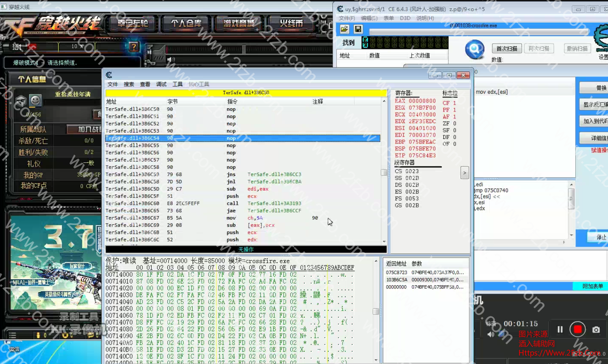Viewport: 608px width, 364px height.
Task: Stop the recording with red button
Action: (578, 329)
